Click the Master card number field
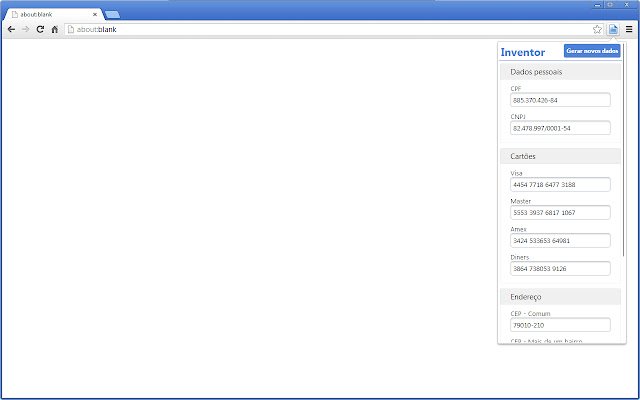 click(560, 213)
